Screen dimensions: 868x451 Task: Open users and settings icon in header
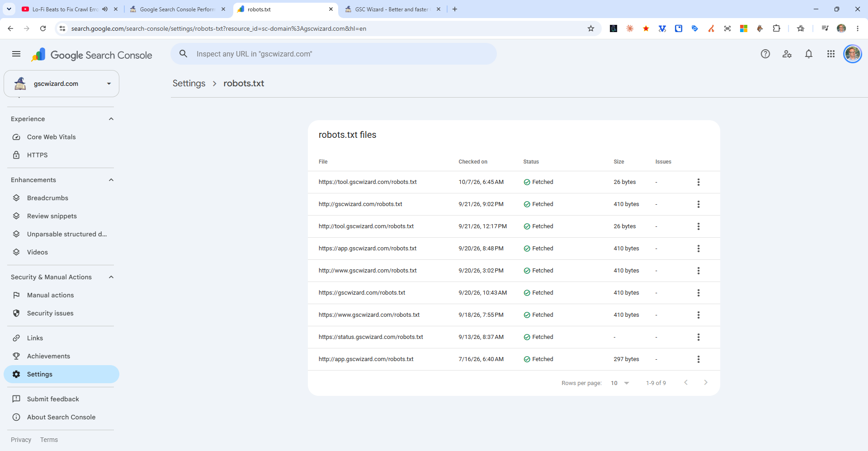[787, 54]
